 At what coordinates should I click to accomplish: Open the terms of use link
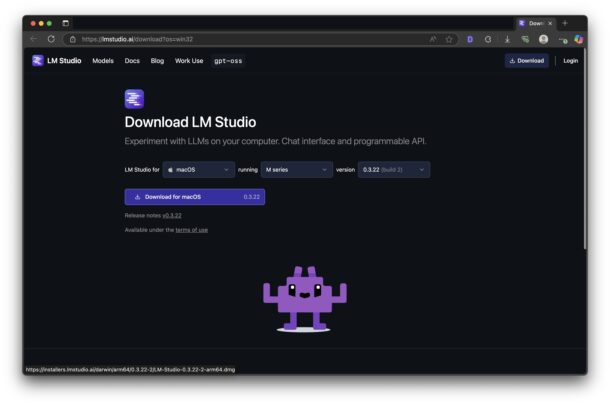[x=191, y=230]
